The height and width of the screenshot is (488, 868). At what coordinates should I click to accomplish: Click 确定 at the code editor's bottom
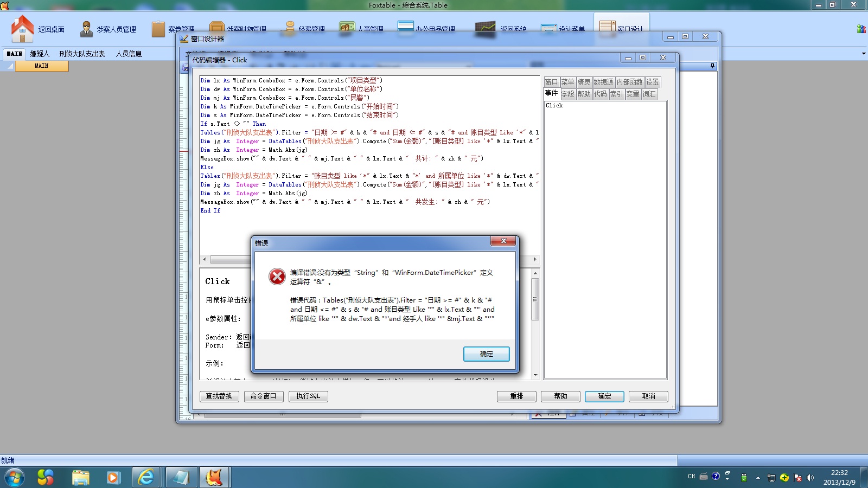(604, 396)
